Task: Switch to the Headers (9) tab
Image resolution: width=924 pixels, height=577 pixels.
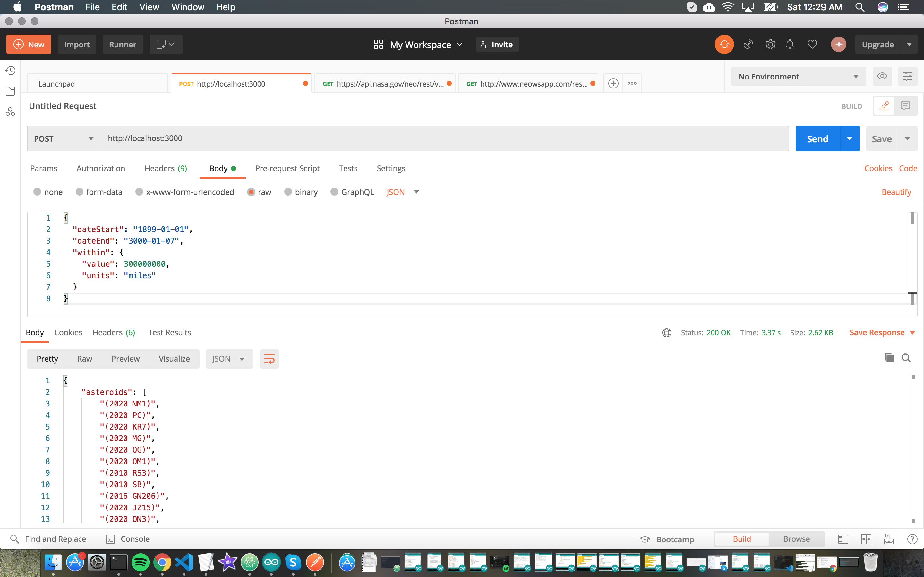Action: 166,168
